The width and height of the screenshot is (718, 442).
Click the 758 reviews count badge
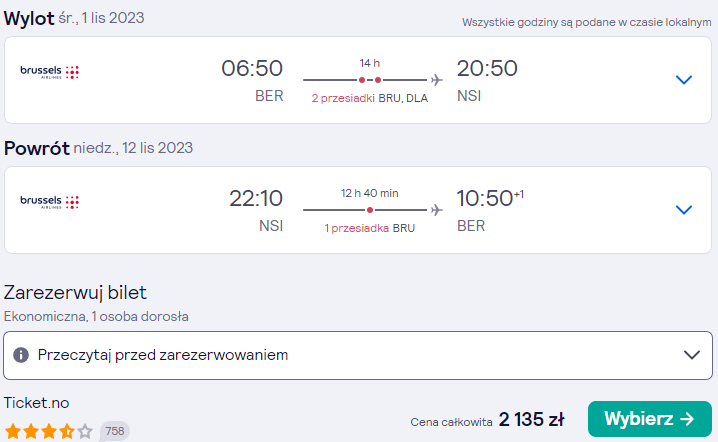point(114,431)
